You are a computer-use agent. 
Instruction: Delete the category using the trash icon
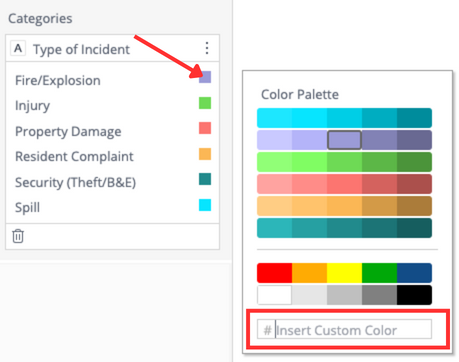pyautogui.click(x=18, y=236)
